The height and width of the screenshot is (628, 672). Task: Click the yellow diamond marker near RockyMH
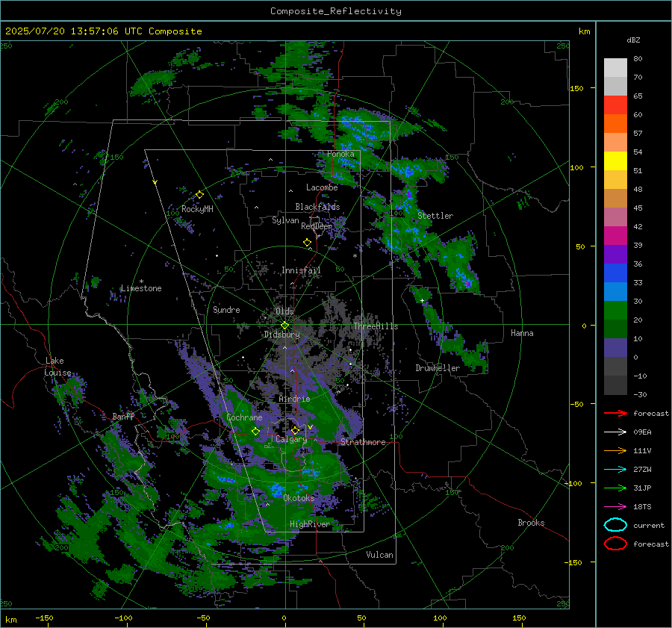[199, 195]
